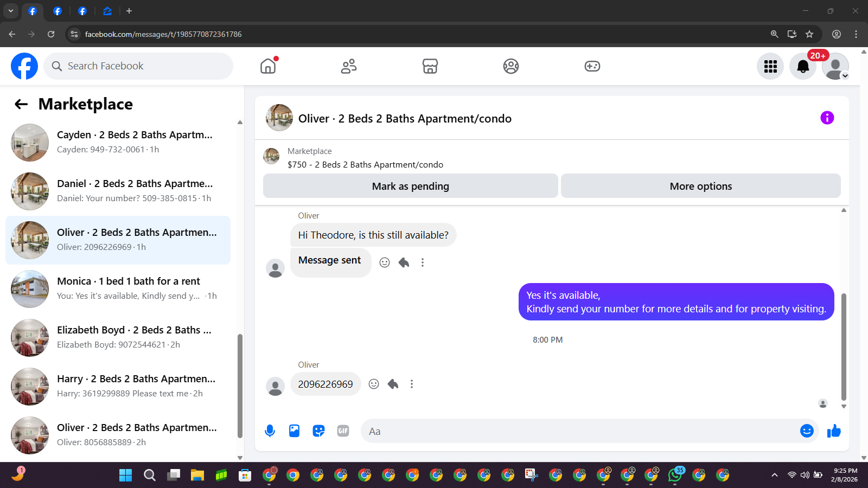868x488 pixels.
Task: Click back arrow next to Marketplace
Action: pyautogui.click(x=21, y=104)
